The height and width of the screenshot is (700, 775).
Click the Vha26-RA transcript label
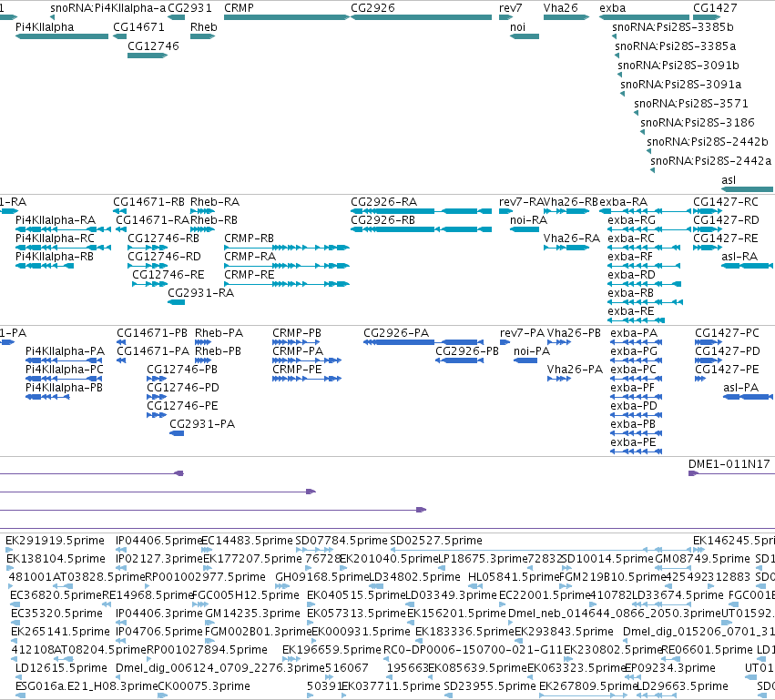571,238
